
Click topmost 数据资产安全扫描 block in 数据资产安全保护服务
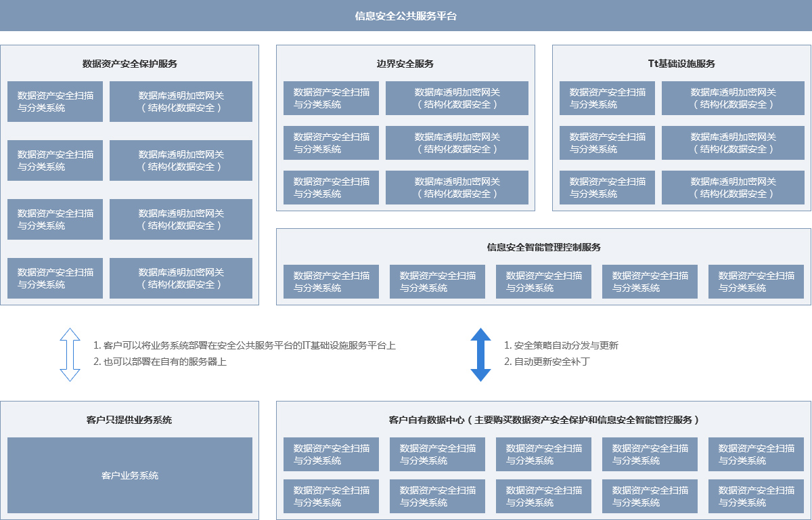[55, 102]
